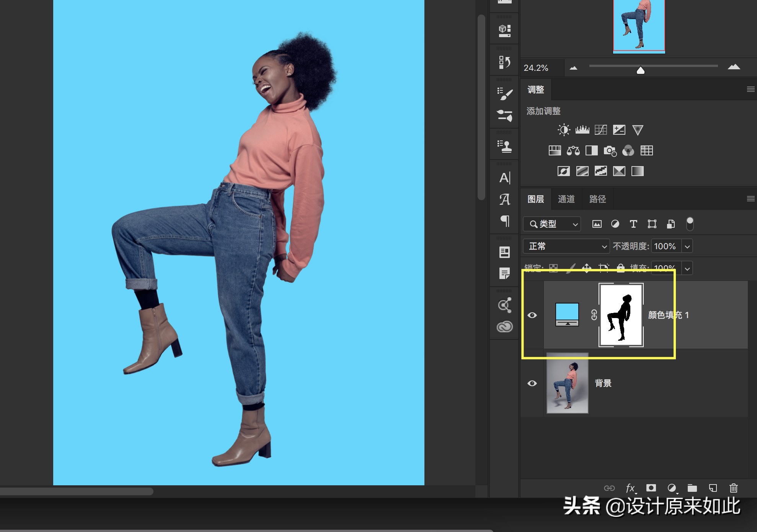Image resolution: width=757 pixels, height=532 pixels.
Task: Switch to the 通道 tab
Action: click(x=566, y=199)
